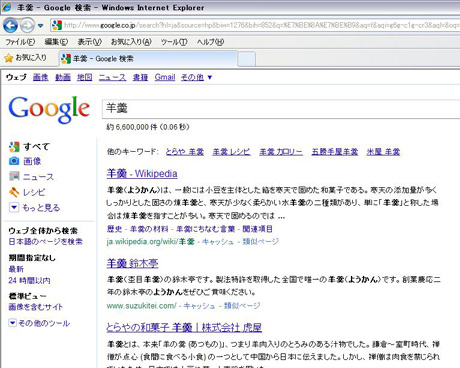The height and width of the screenshot is (368, 460).
Task: Click the Favorites star icon
Action: pos(8,58)
